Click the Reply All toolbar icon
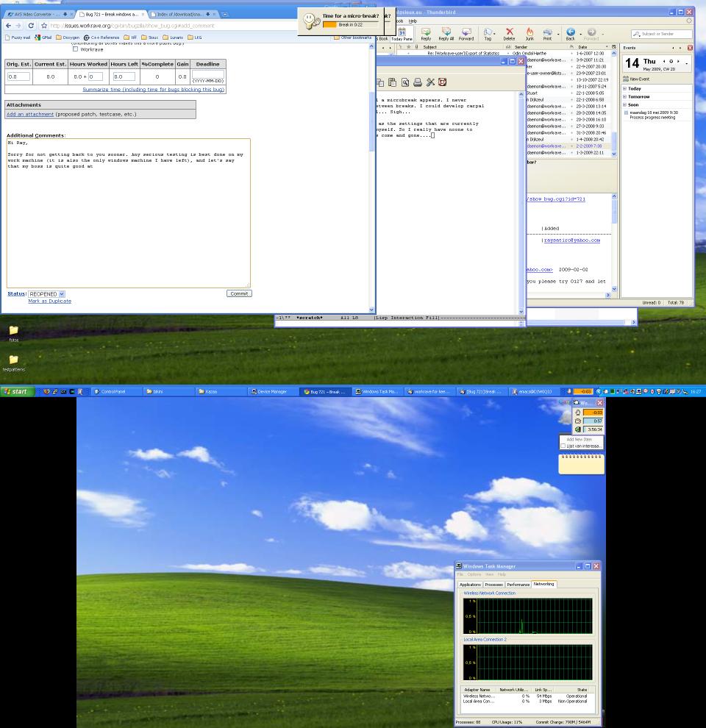706x728 pixels. 446,33
